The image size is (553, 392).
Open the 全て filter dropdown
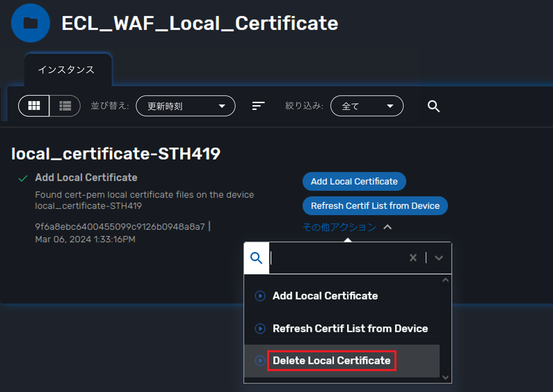(367, 106)
